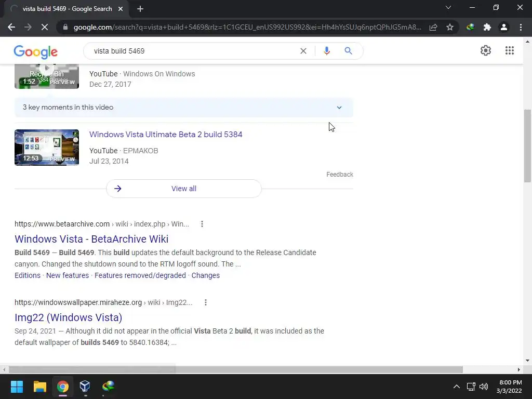The image size is (532, 399).
Task: Click the page scroll down arrow
Action: 528,361
